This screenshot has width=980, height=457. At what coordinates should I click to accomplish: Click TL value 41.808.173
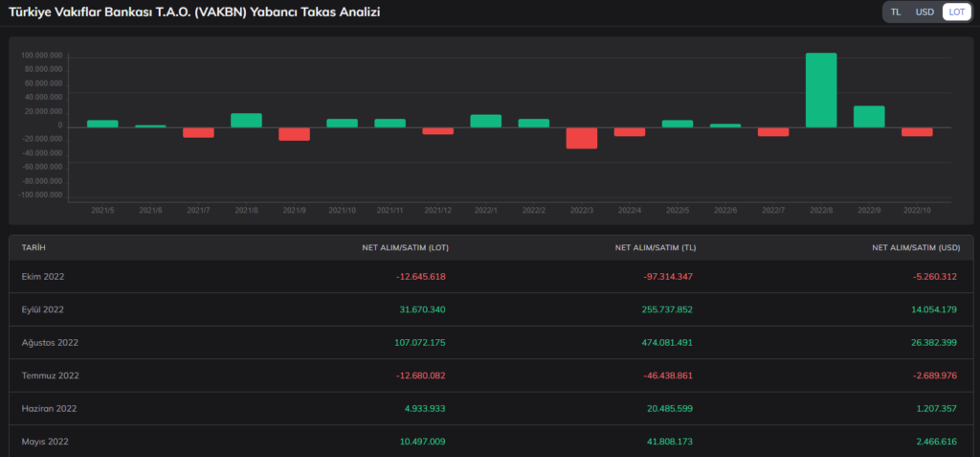[670, 442]
